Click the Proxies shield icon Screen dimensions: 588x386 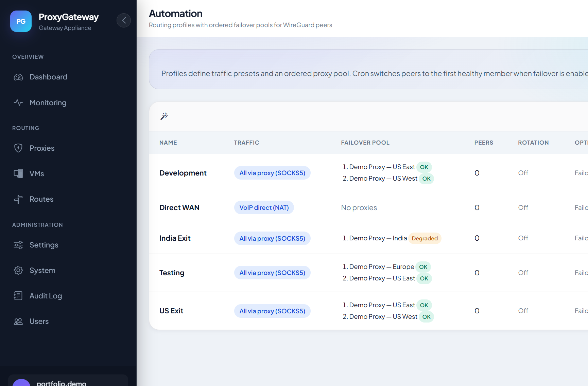pyautogui.click(x=18, y=148)
